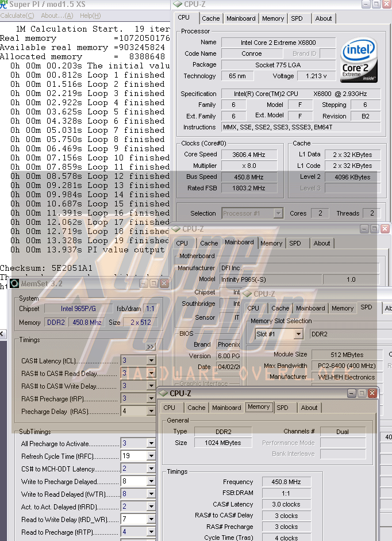Viewport: 392px width, 541px height.
Task: Open RAS# to CAS# Read Delay dropdown
Action: tap(151, 373)
